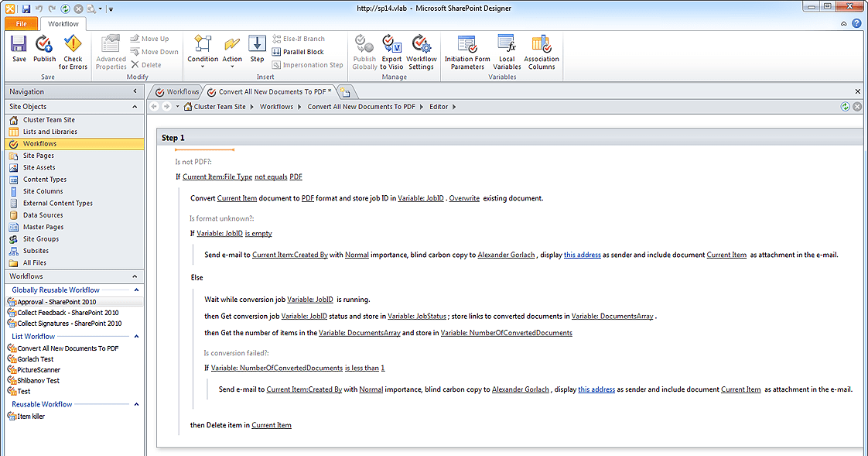This screenshot has width=868, height=456.
Task: Go to the Cluster Team Site home icon in the breadcrumb
Action: [188, 106]
